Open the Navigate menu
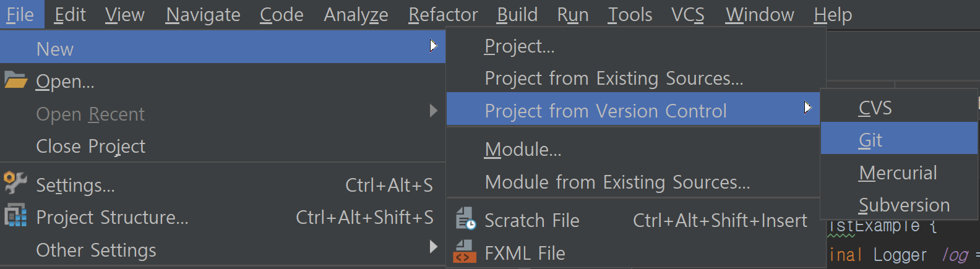Viewport: 980px width, 269px height. pos(203,14)
